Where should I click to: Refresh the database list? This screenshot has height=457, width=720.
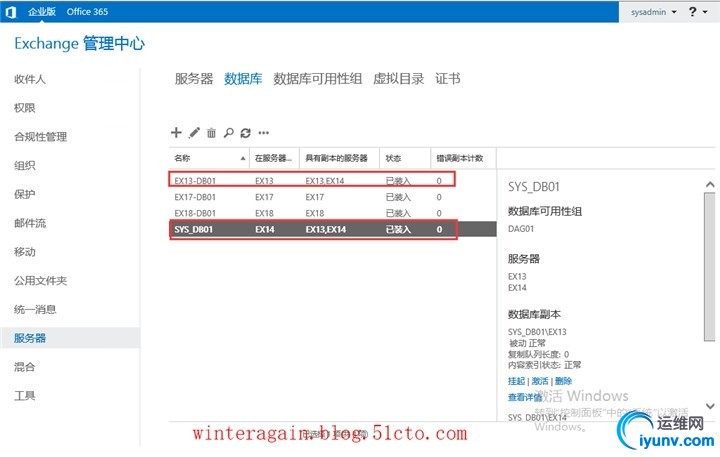(246, 133)
